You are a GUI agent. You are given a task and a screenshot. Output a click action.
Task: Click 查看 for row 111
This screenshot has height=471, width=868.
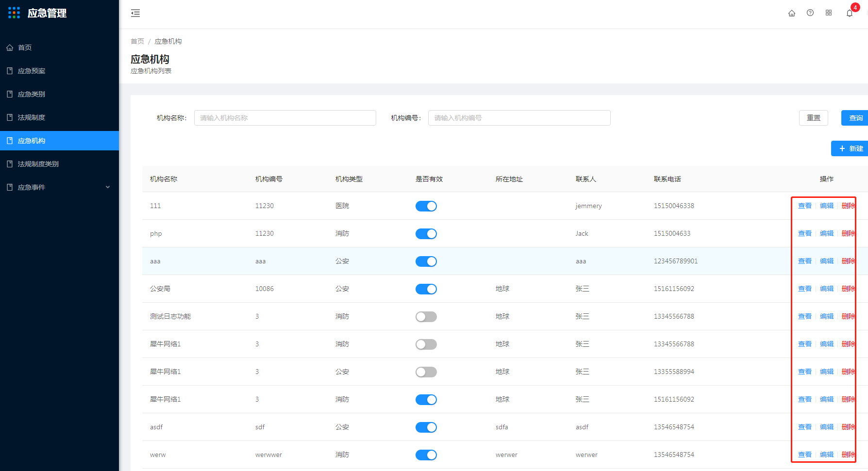pos(805,206)
